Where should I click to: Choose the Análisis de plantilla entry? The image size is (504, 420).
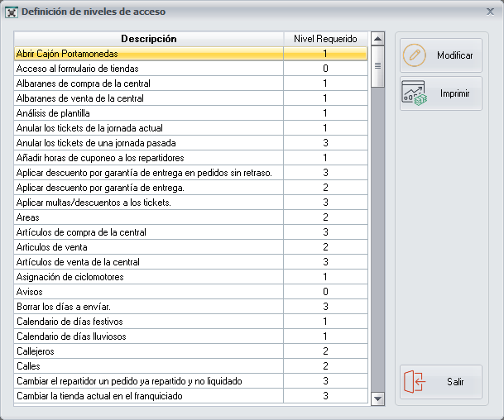149,113
